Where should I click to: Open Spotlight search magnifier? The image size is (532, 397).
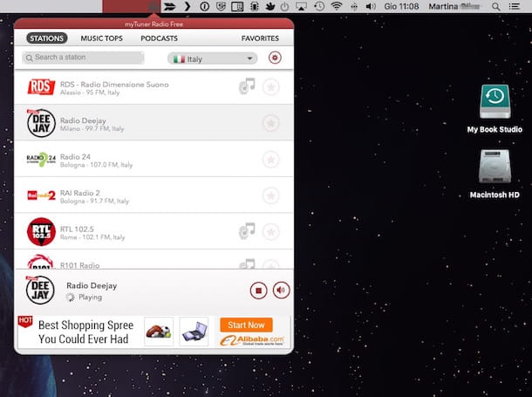coord(496,6)
